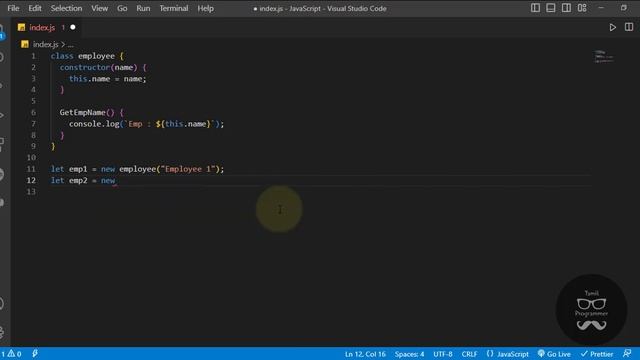Open the Terminal menu
The height and width of the screenshot is (360, 640).
click(173, 8)
